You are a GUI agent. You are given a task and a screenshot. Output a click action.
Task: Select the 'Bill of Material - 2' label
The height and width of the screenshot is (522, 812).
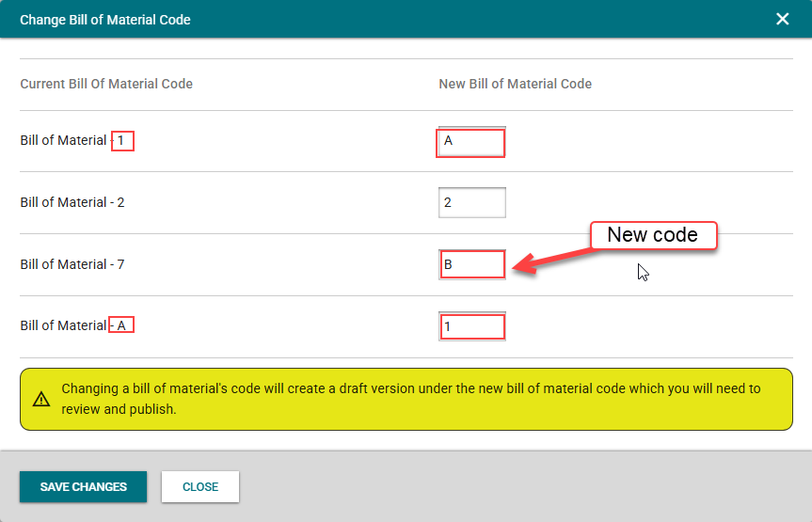(x=72, y=202)
